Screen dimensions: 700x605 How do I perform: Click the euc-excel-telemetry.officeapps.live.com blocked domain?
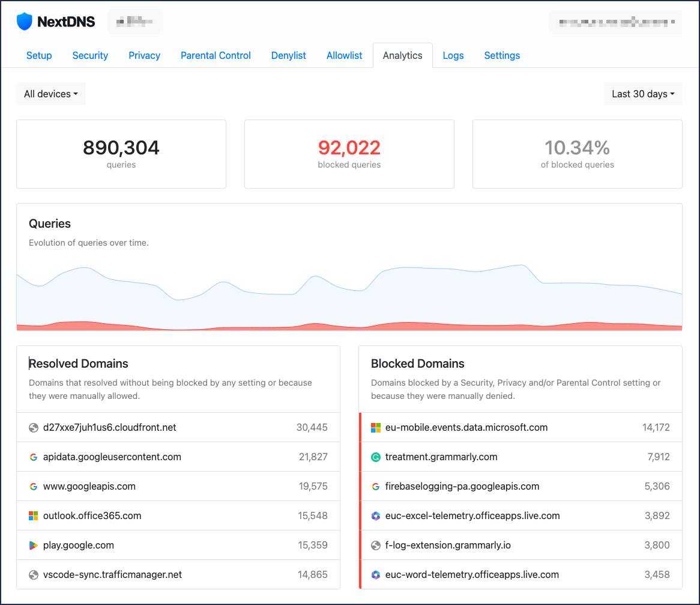472,516
